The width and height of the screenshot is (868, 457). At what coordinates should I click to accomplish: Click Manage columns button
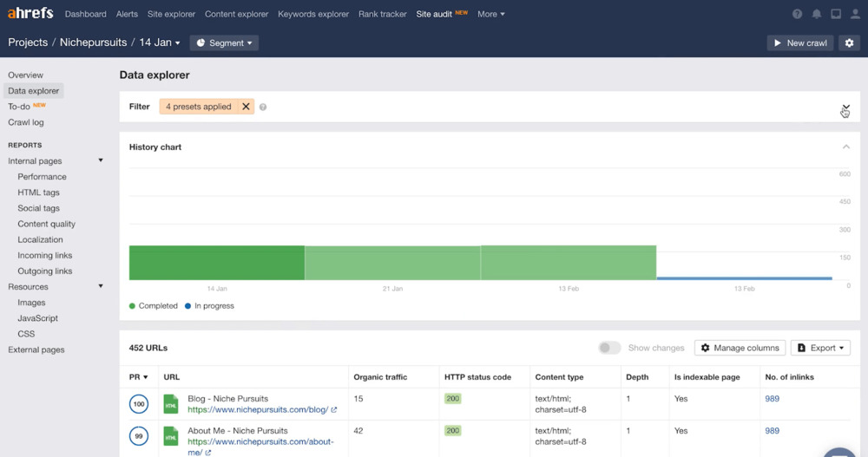pos(740,348)
